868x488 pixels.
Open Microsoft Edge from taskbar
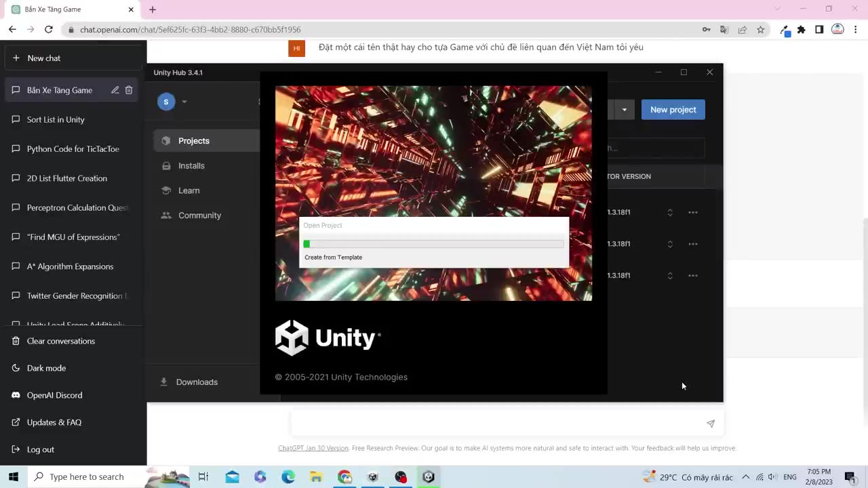pyautogui.click(x=288, y=476)
